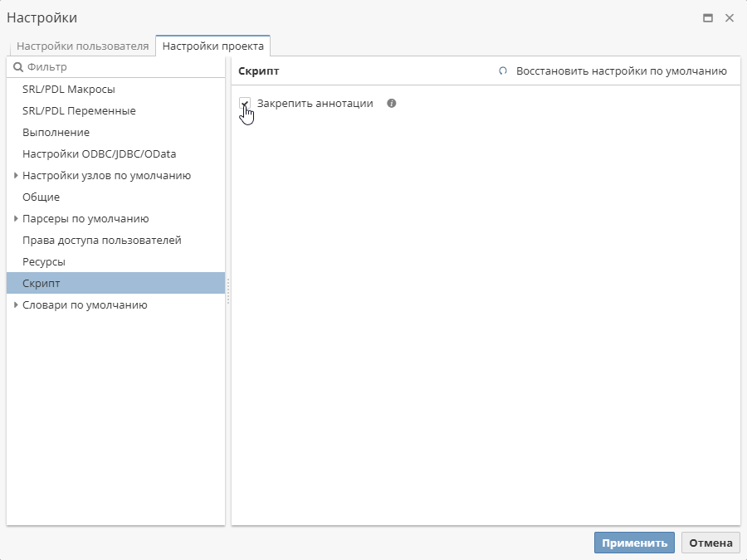Maximize the Настройки dialog window

coord(708,18)
